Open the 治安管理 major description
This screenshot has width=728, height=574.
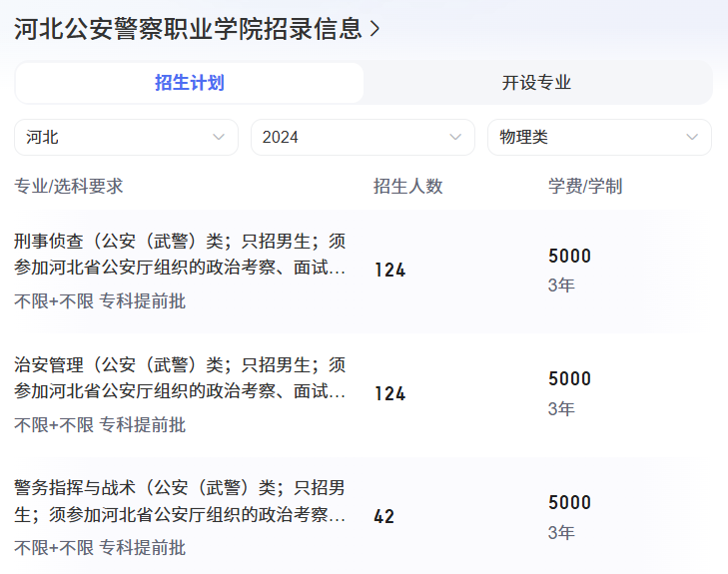[180, 377]
